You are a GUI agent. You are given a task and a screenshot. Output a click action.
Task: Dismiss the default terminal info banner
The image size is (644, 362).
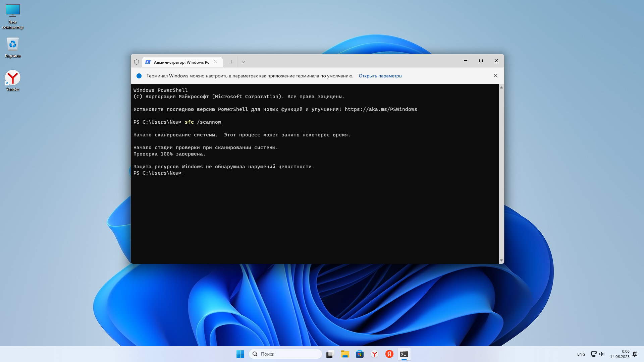coord(495,76)
